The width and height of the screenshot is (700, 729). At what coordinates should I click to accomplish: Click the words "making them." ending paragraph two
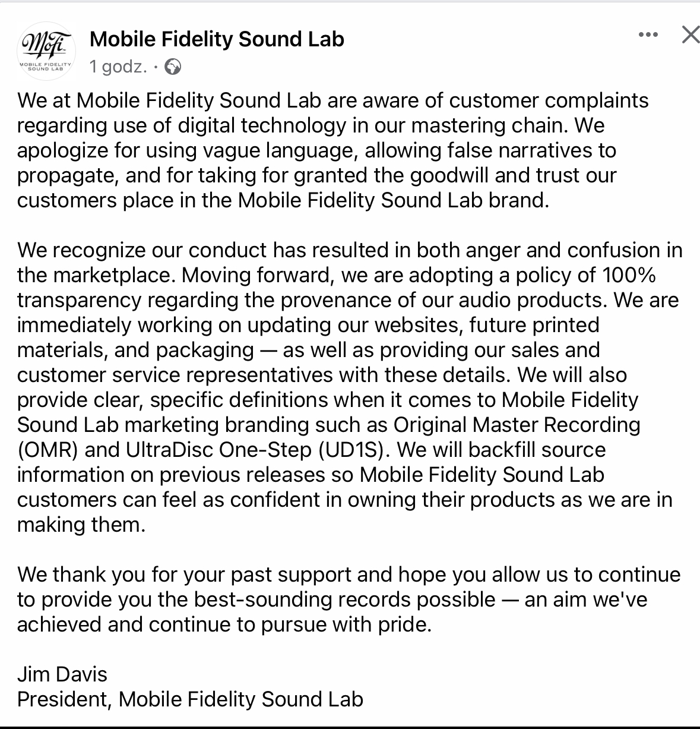pyautogui.click(x=81, y=525)
